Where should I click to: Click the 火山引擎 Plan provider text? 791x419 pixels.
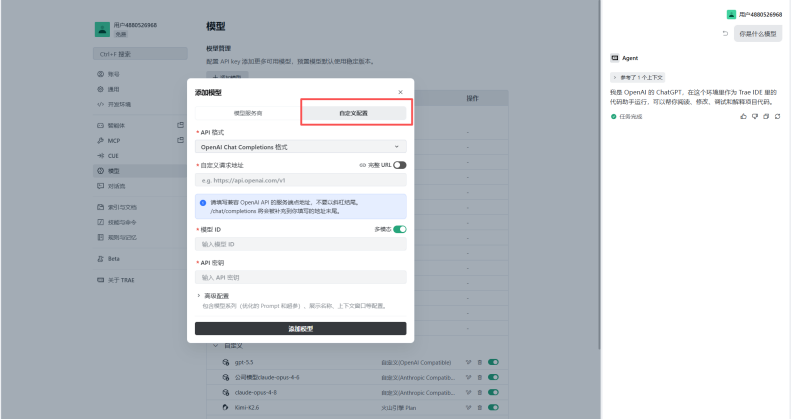(x=399, y=407)
